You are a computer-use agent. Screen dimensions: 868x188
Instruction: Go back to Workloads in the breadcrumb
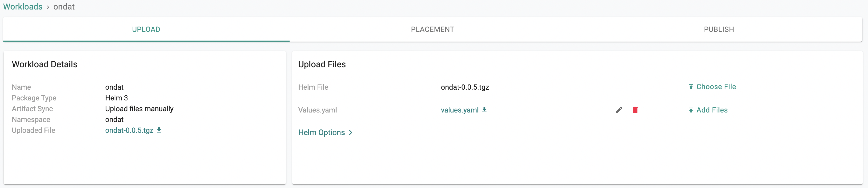[23, 7]
